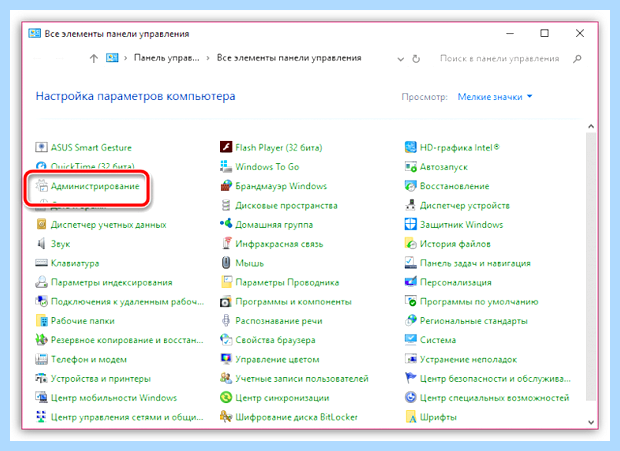Screen dimensions: 620x451
Task: Open the Свойства браузера icon
Action: pos(226,340)
